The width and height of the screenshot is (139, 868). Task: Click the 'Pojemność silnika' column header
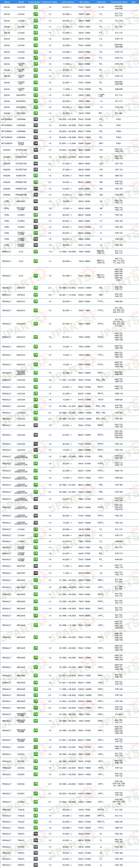click(x=50, y=2)
